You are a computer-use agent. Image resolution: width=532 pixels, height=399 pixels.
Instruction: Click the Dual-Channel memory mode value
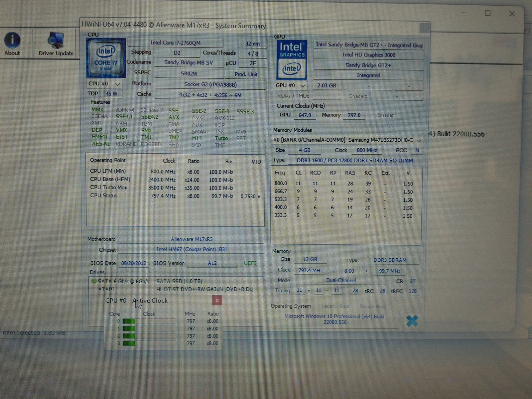click(x=341, y=281)
